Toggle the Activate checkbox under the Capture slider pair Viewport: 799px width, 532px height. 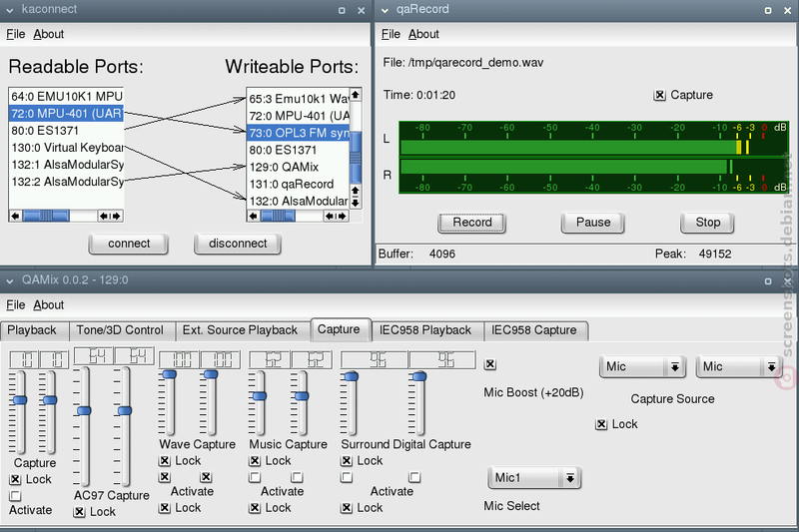point(15,496)
